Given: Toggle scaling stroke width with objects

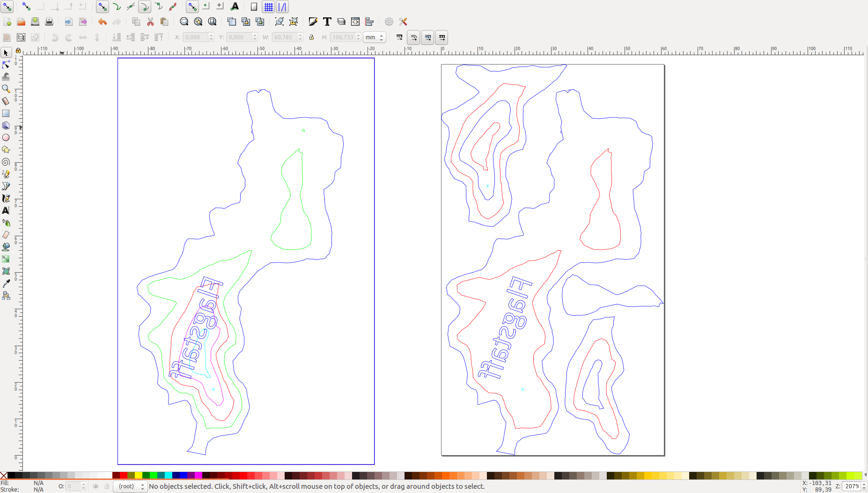Looking at the screenshot, I should coord(399,37).
